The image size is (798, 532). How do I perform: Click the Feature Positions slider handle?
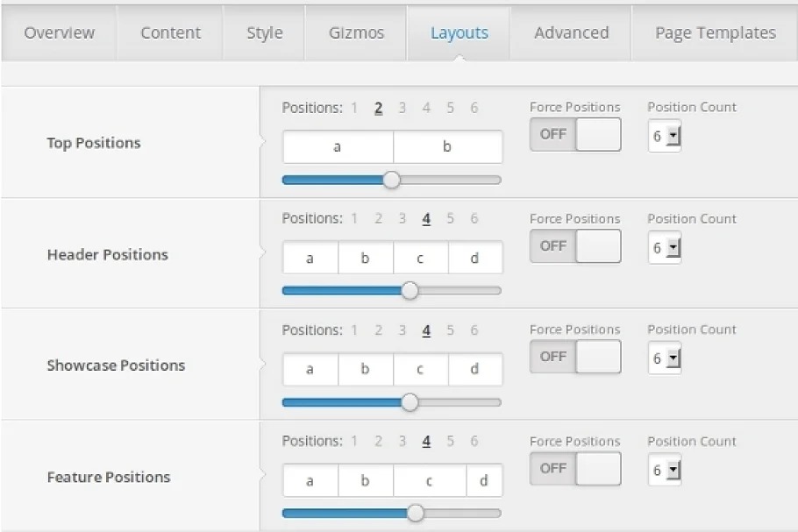(x=416, y=513)
